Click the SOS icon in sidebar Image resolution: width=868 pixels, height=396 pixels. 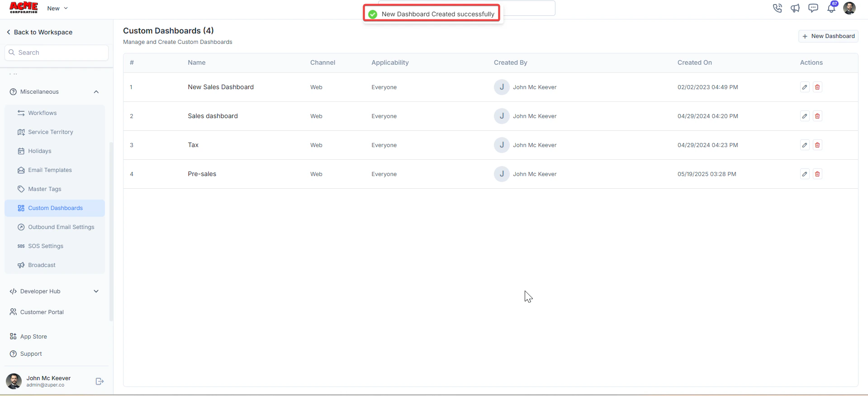coord(21,246)
